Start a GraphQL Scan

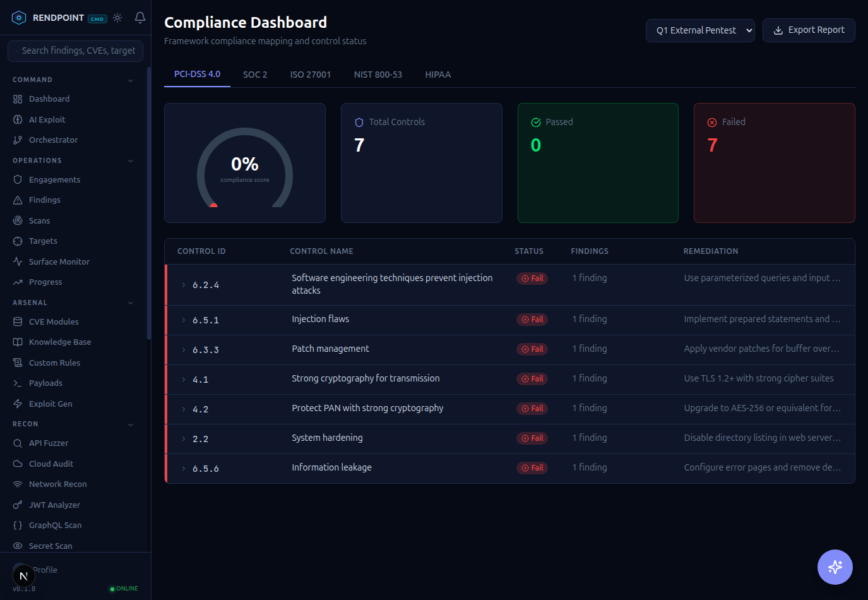[55, 525]
